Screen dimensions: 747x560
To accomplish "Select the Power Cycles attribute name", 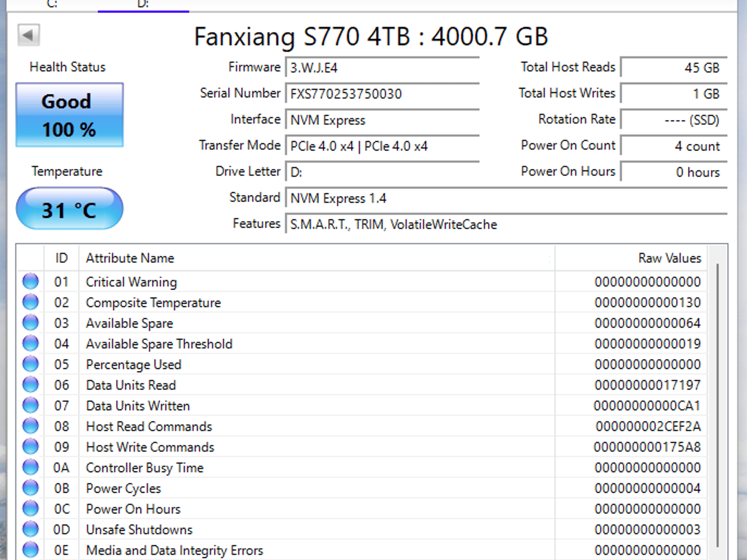I will (123, 489).
